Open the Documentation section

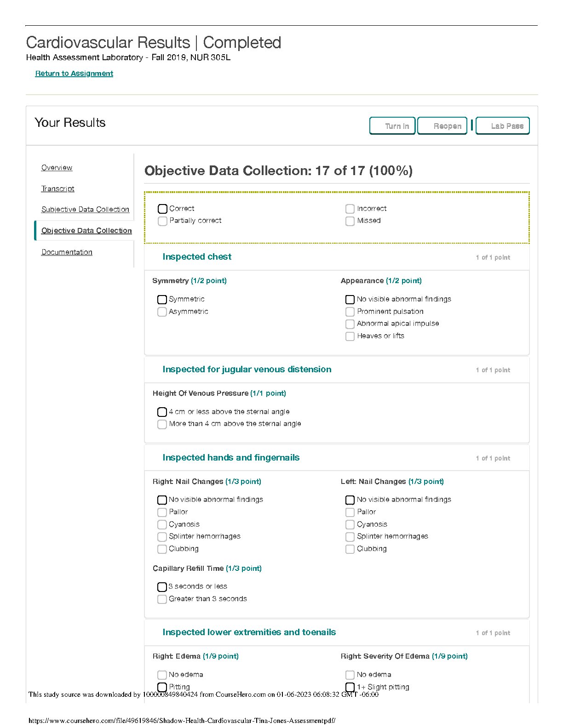pos(67,252)
